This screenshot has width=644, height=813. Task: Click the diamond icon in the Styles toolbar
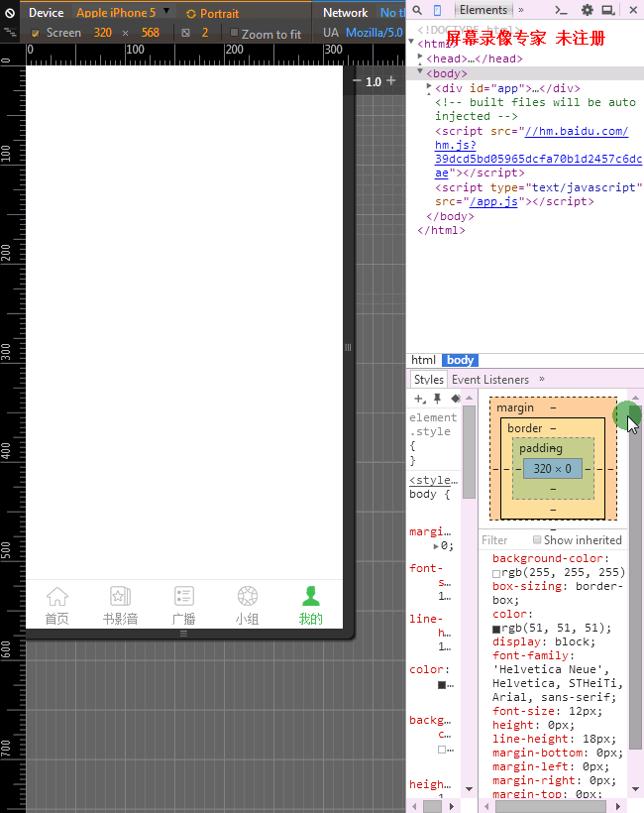point(456,399)
